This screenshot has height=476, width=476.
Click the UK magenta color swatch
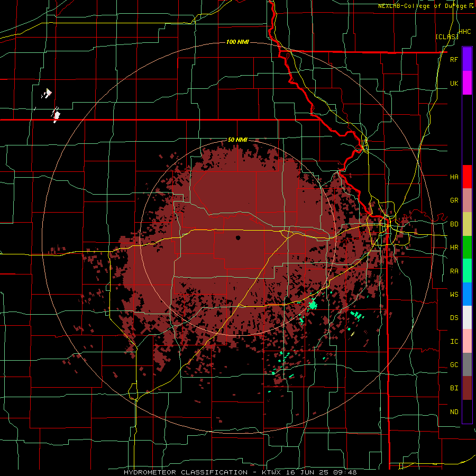coord(467,83)
